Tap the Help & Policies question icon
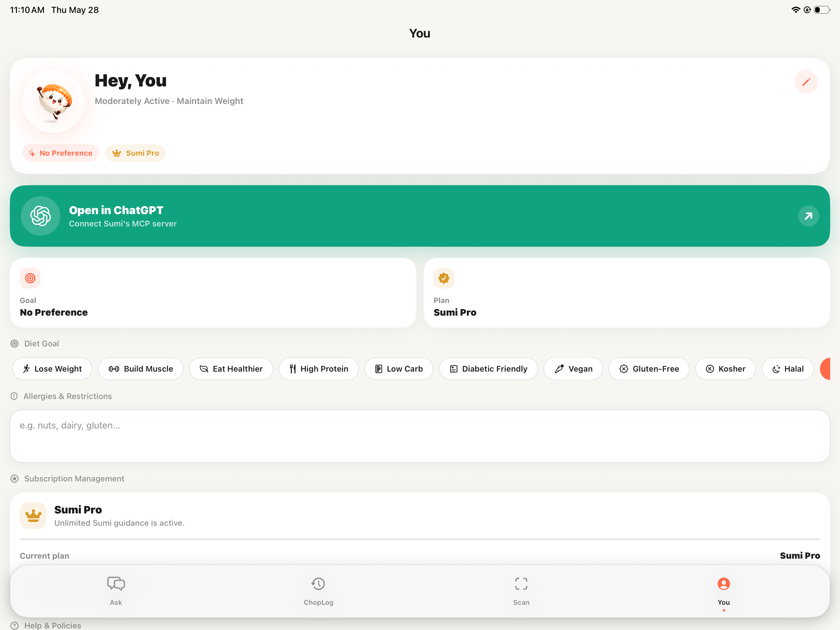 [14, 625]
